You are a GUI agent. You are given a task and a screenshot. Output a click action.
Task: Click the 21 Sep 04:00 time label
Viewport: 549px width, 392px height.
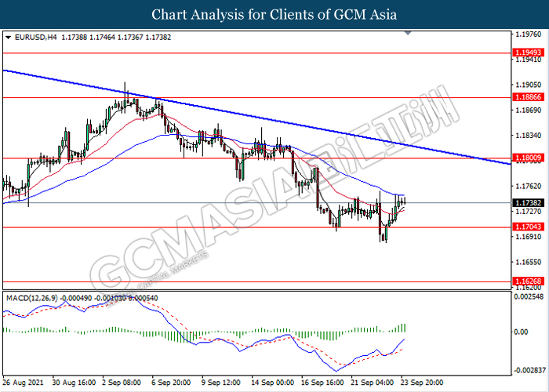pos(373,383)
